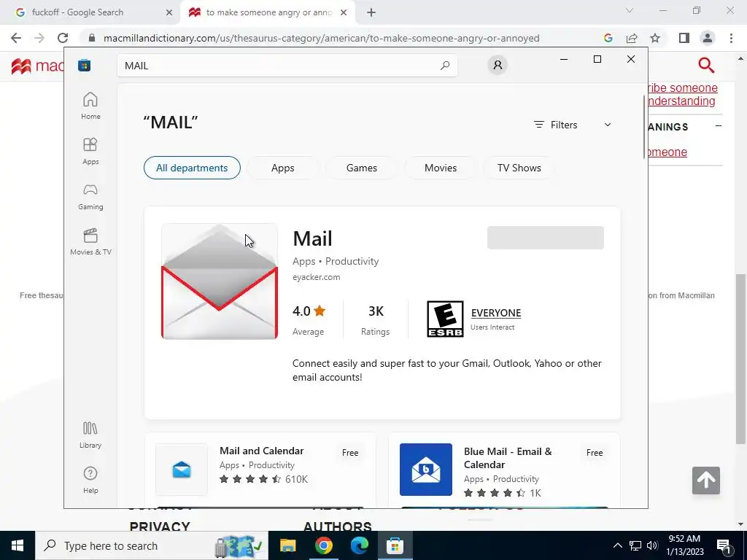
Task: Click the 3K Ratings text
Action: click(376, 320)
